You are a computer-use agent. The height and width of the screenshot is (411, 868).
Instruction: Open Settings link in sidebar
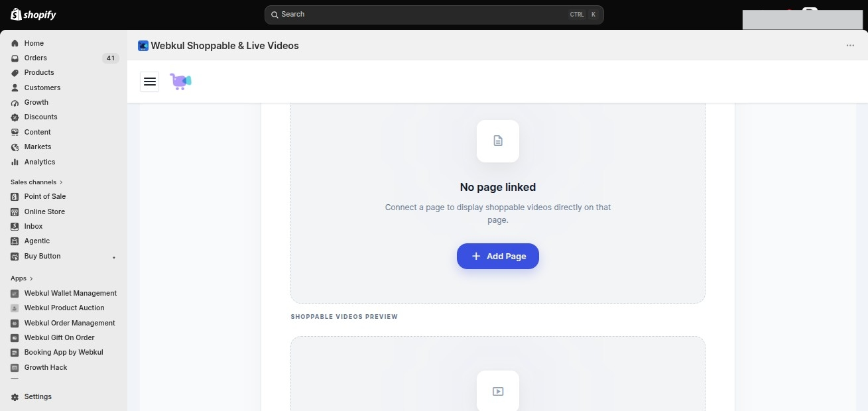point(38,396)
